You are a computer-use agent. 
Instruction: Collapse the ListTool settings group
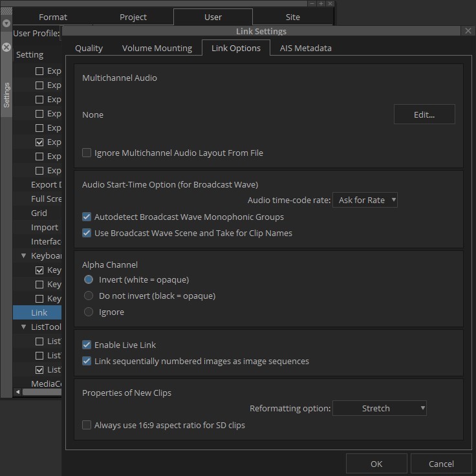tap(24, 327)
